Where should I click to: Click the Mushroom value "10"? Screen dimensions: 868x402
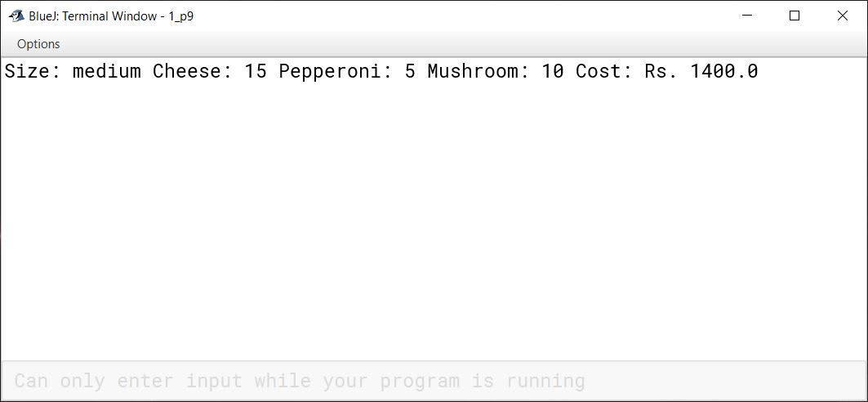click(x=553, y=71)
